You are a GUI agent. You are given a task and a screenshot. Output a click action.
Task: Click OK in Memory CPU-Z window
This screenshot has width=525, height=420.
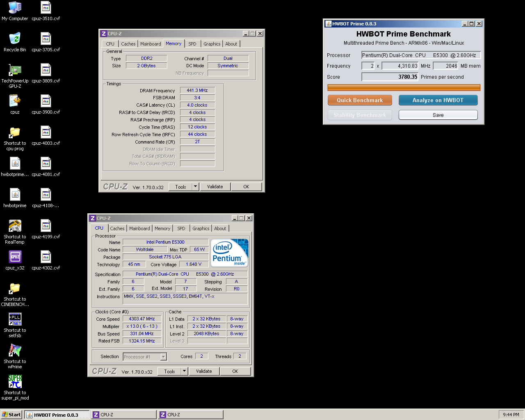pyautogui.click(x=246, y=187)
